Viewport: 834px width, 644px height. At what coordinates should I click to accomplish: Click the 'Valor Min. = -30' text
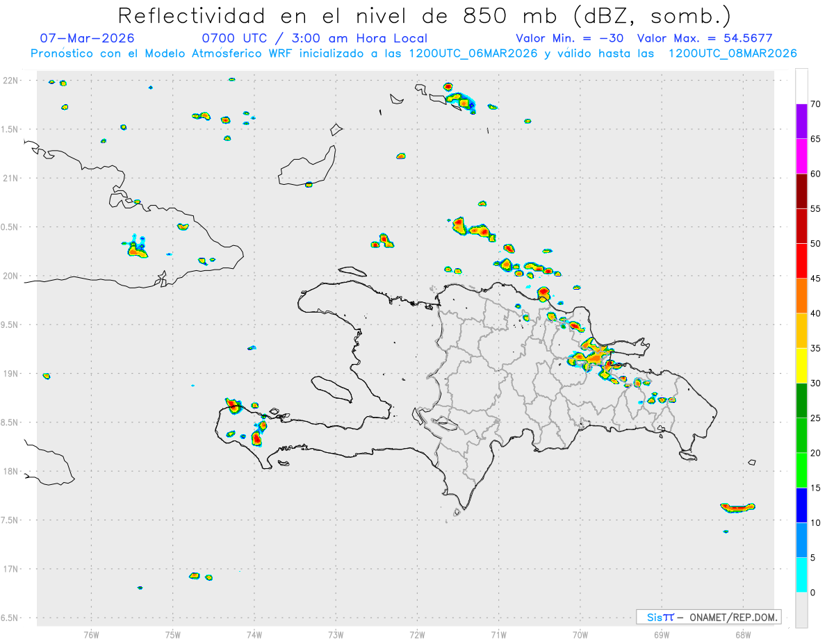(x=571, y=38)
